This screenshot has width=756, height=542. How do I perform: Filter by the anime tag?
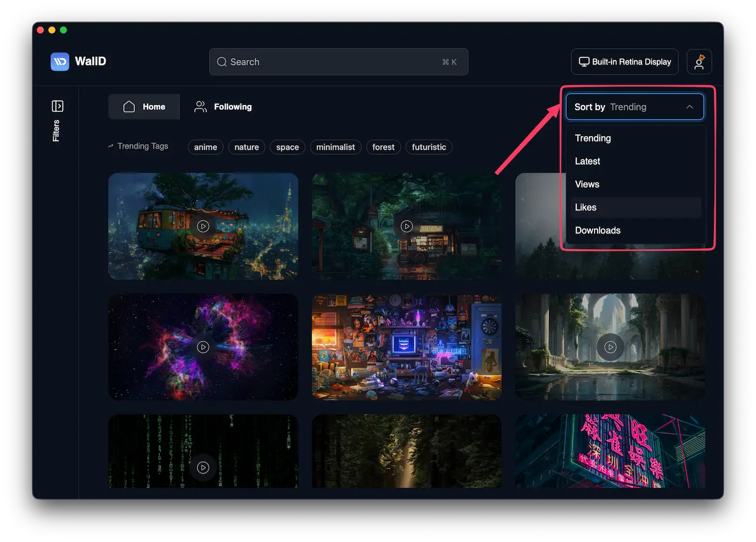[x=205, y=147]
